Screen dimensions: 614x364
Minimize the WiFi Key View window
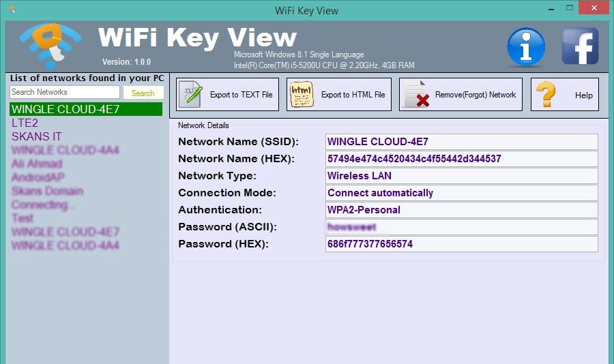(x=551, y=8)
